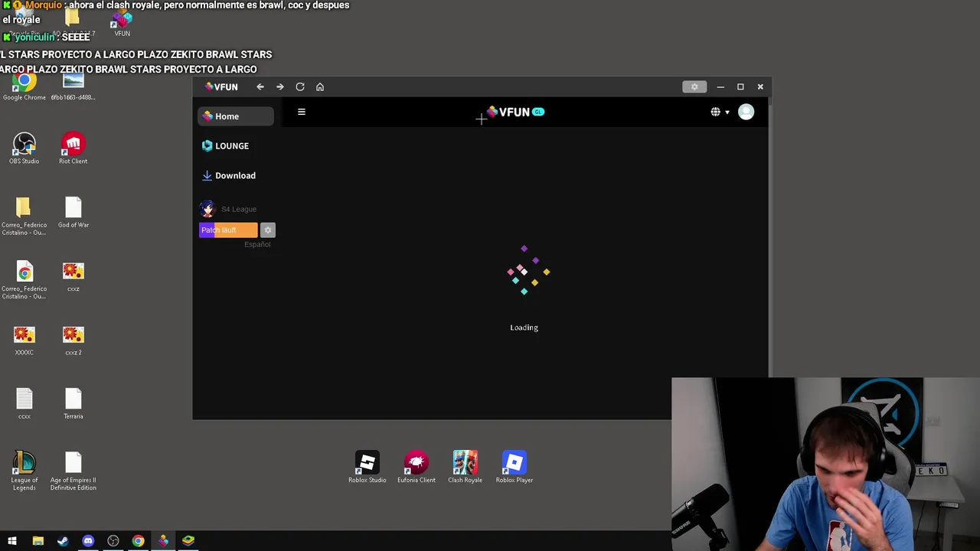Open S4 League game settings gear
The image size is (980, 551).
tap(267, 230)
